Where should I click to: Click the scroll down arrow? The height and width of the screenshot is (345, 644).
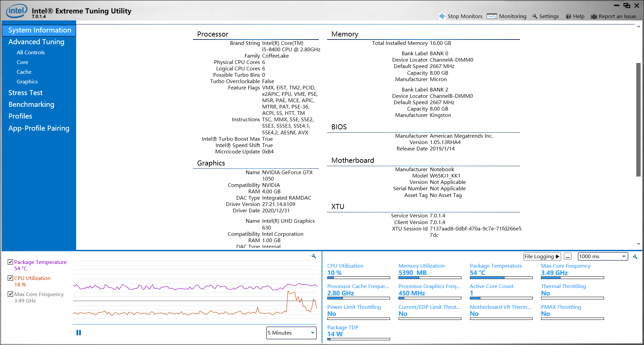[x=638, y=244]
